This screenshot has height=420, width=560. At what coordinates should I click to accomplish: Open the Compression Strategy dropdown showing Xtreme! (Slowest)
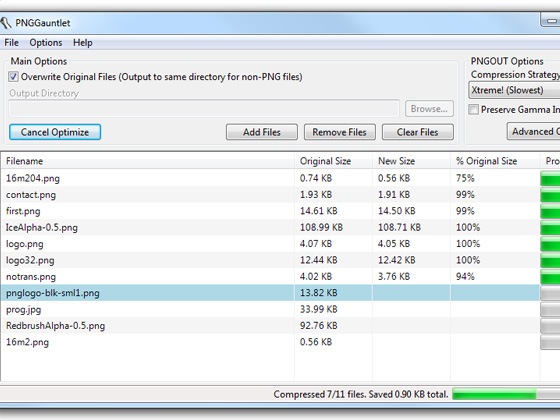coord(514,90)
